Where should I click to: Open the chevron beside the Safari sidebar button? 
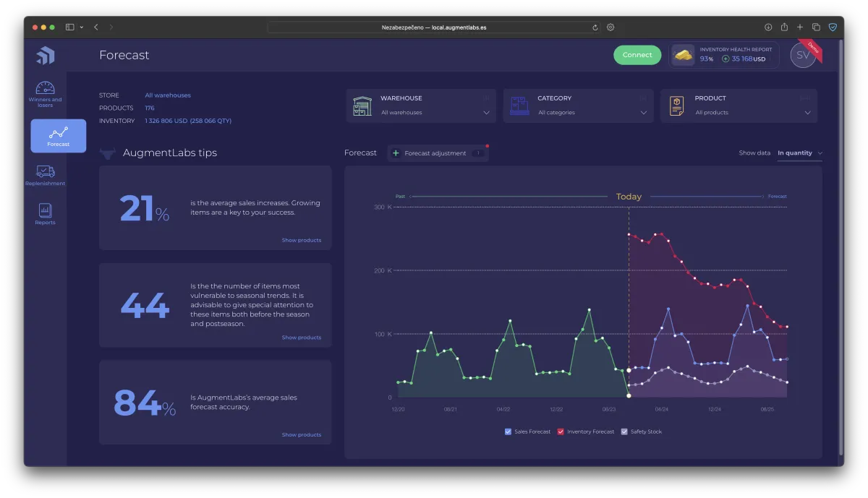82,27
